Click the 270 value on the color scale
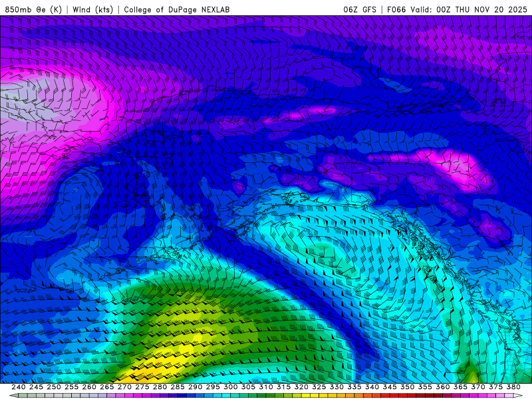The width and height of the screenshot is (532, 399). [x=124, y=387]
